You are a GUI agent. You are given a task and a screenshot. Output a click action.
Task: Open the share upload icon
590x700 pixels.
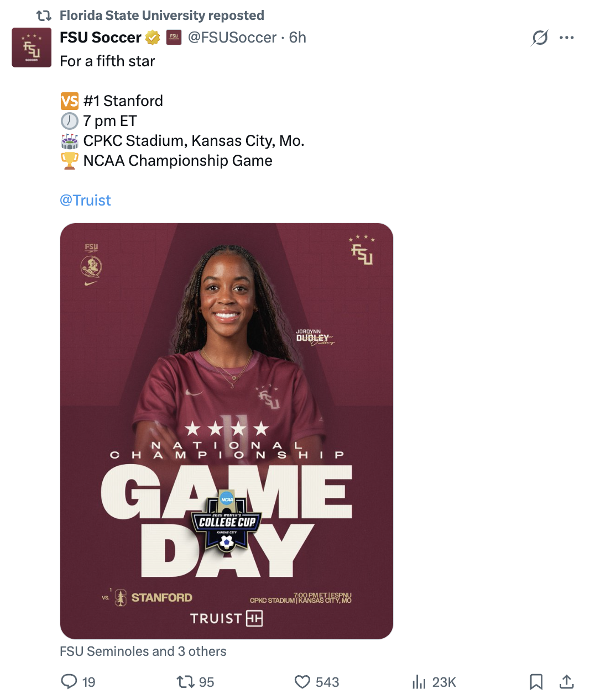point(566,682)
